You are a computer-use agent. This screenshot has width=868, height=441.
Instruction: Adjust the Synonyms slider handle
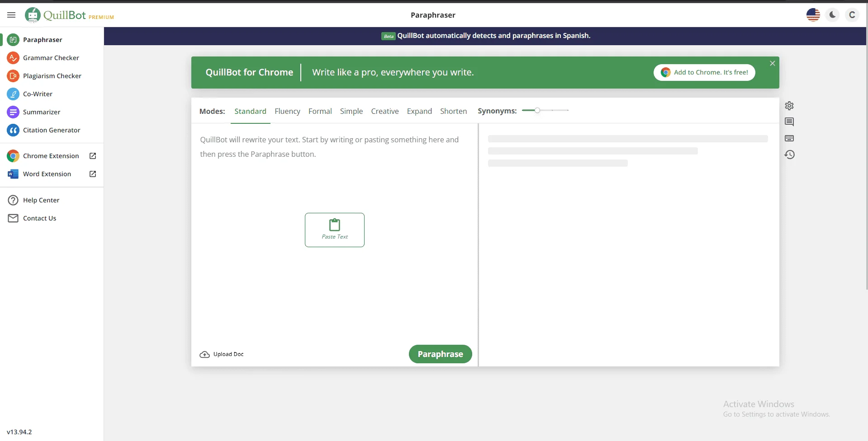(x=537, y=110)
